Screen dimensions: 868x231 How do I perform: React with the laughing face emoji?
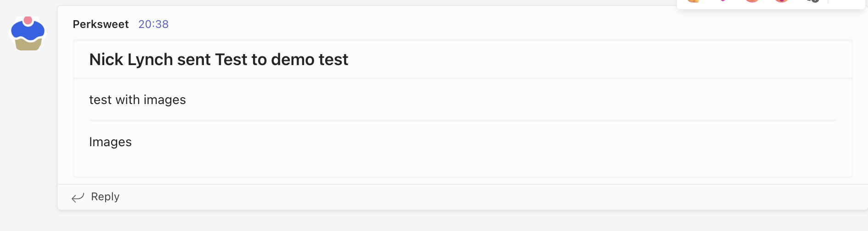coord(752,1)
